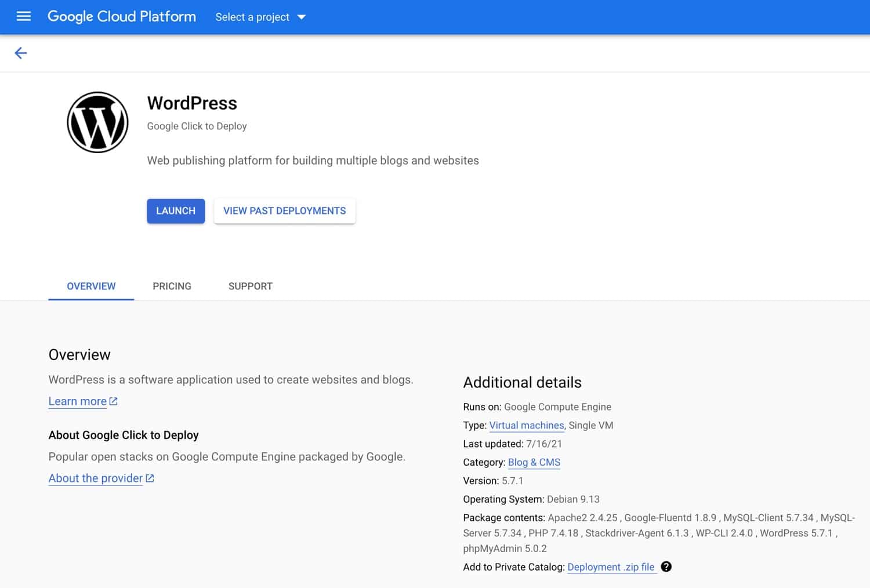
Task: Click the back arrow to return
Action: pyautogui.click(x=21, y=53)
